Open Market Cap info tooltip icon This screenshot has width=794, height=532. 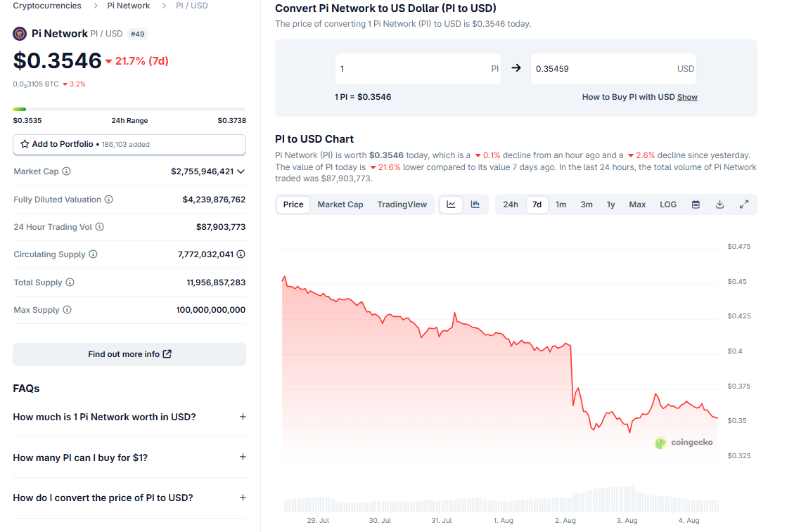coord(66,171)
